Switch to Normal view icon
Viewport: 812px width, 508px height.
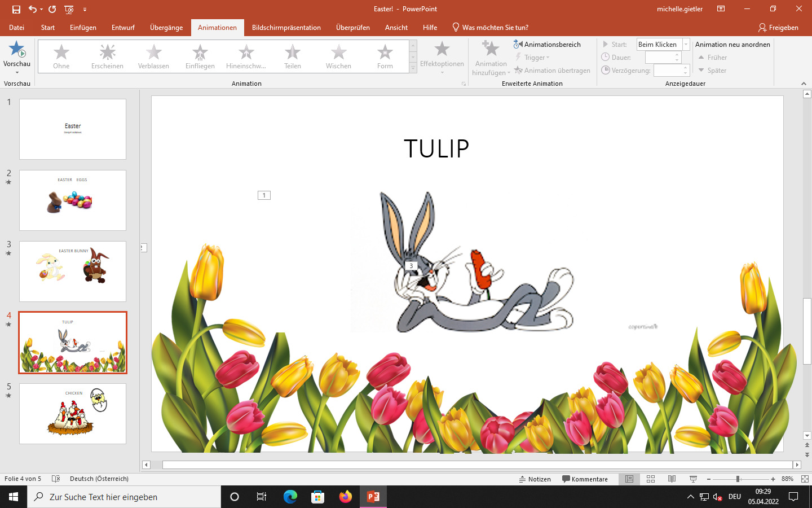[x=629, y=479]
